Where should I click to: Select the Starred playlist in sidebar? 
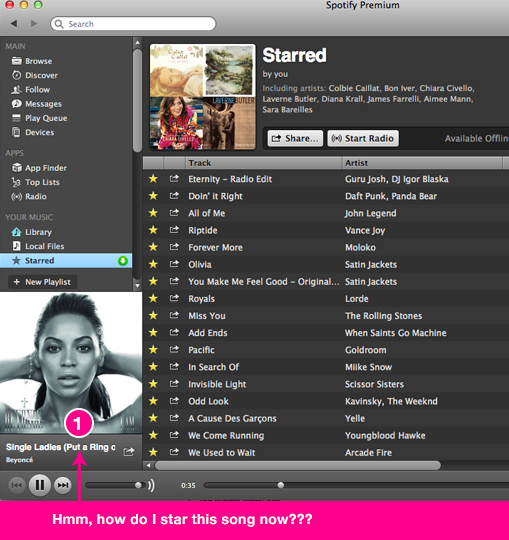coord(66,261)
